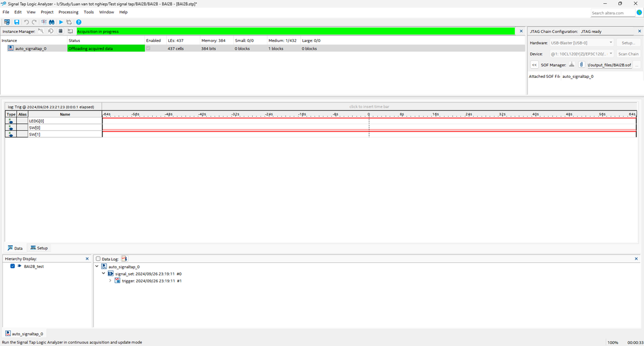Click the BAI2B.sof file path field

click(609, 65)
